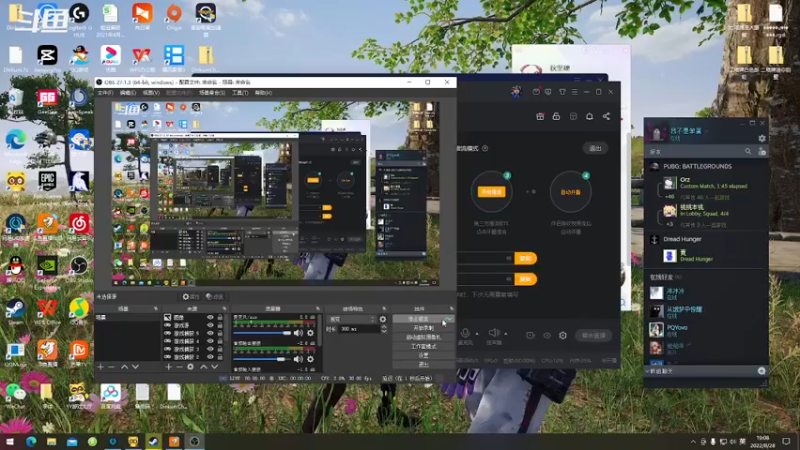Adjust first mixer channel volume slider
The image size is (800, 450).
tap(262, 333)
